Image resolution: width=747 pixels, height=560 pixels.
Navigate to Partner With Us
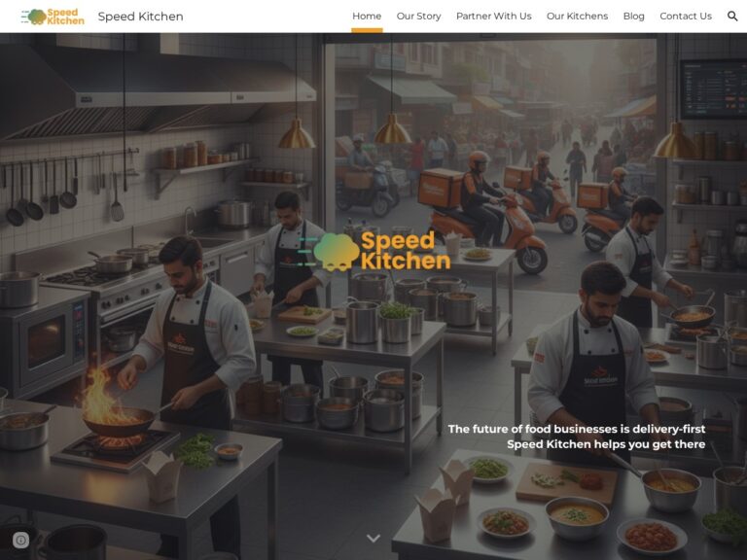[493, 17]
